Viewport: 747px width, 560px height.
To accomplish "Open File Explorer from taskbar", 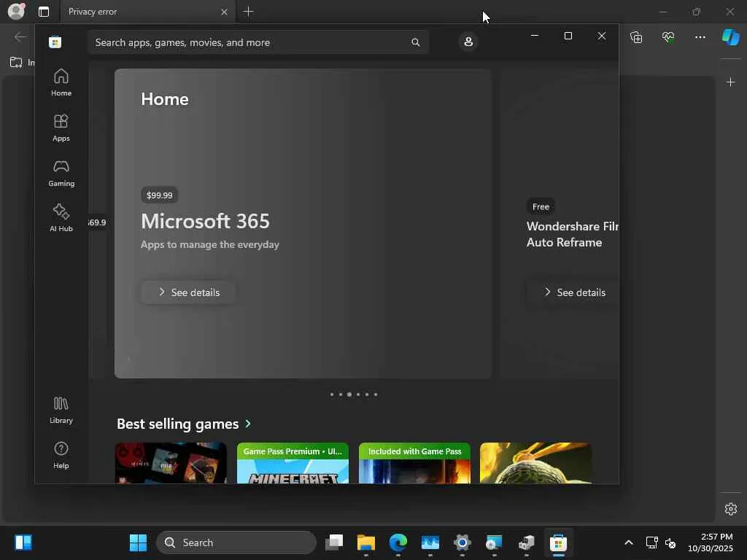I will [366, 542].
